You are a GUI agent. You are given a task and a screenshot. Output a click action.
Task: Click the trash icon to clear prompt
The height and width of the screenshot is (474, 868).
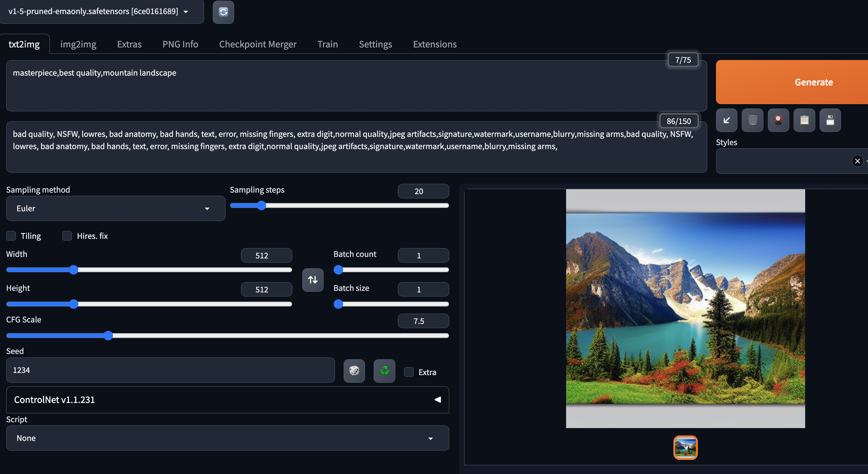[x=752, y=120]
